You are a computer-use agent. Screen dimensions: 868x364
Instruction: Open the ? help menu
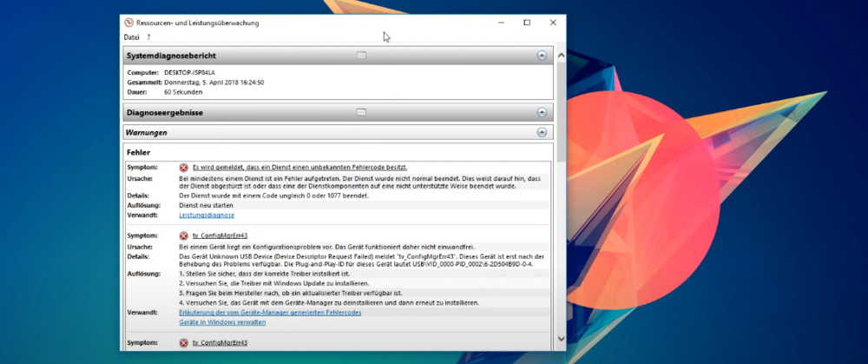[x=148, y=37]
